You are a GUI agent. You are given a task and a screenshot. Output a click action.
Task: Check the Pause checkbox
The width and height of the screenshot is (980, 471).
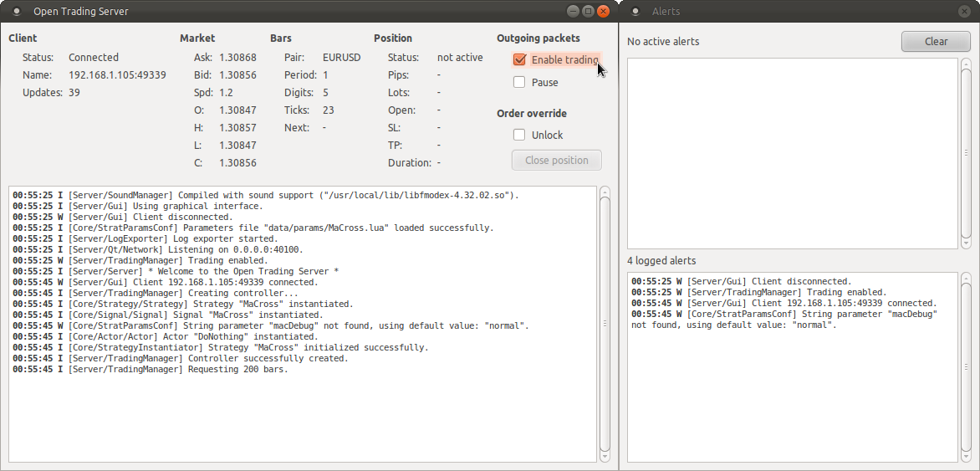pyautogui.click(x=518, y=82)
